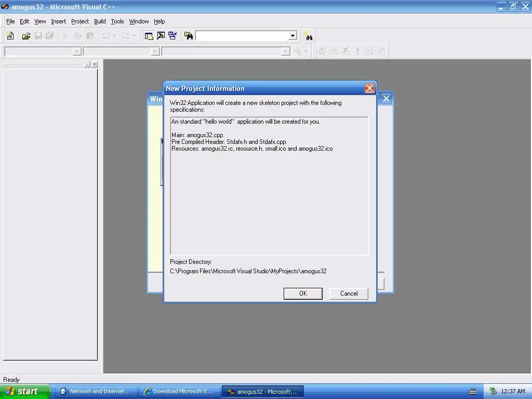This screenshot has width=532, height=399.
Task: Open the WizardBar actions dropdown arrow
Action: click(x=306, y=51)
